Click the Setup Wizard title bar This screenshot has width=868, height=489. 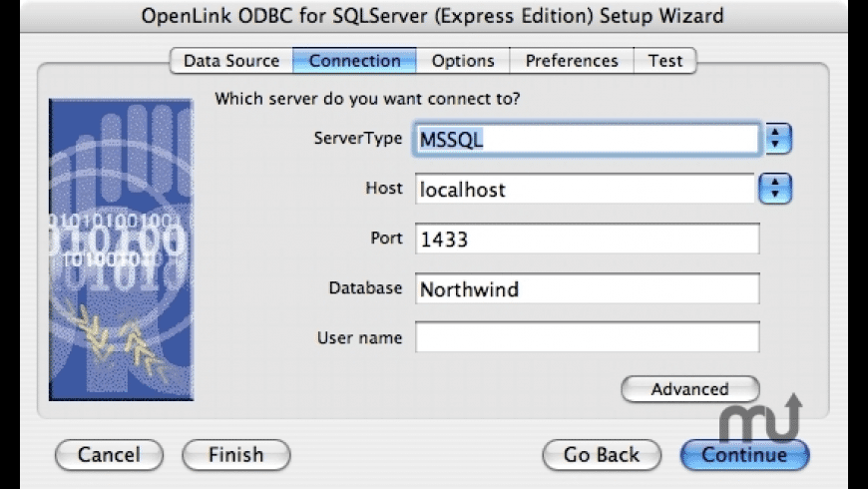click(434, 16)
